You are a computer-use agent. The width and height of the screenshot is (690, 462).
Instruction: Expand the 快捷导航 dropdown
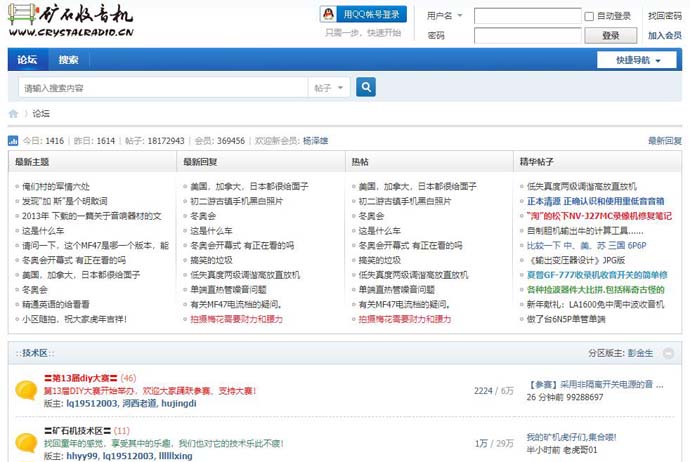637,60
